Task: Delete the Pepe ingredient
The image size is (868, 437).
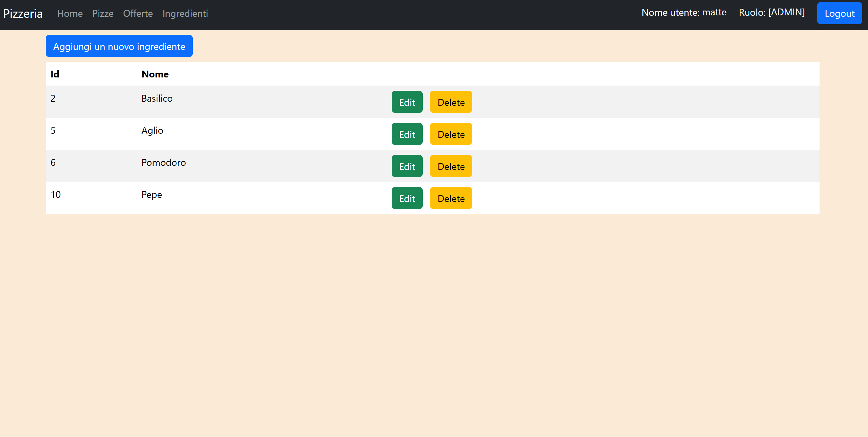Action: (x=451, y=198)
